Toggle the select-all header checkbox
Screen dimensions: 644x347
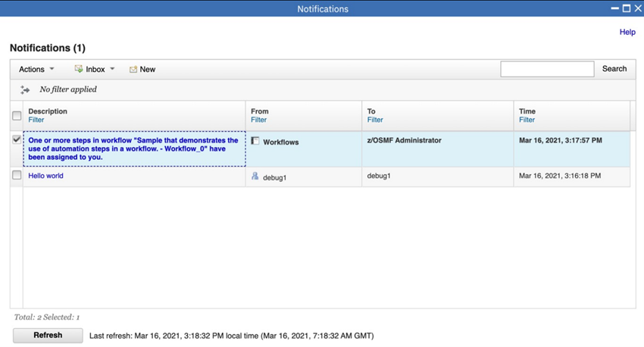click(17, 116)
